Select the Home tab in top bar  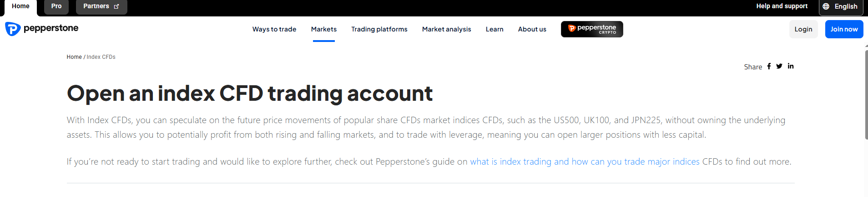[x=20, y=6]
